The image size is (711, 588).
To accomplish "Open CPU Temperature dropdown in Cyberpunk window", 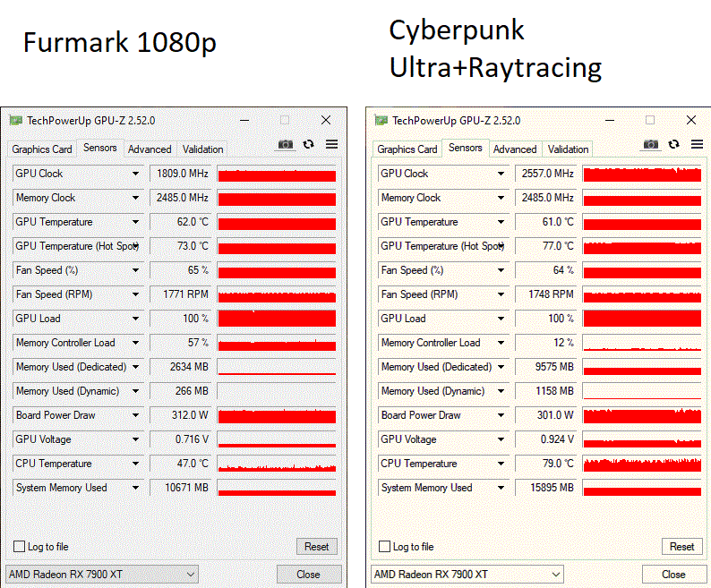I will click(x=501, y=464).
